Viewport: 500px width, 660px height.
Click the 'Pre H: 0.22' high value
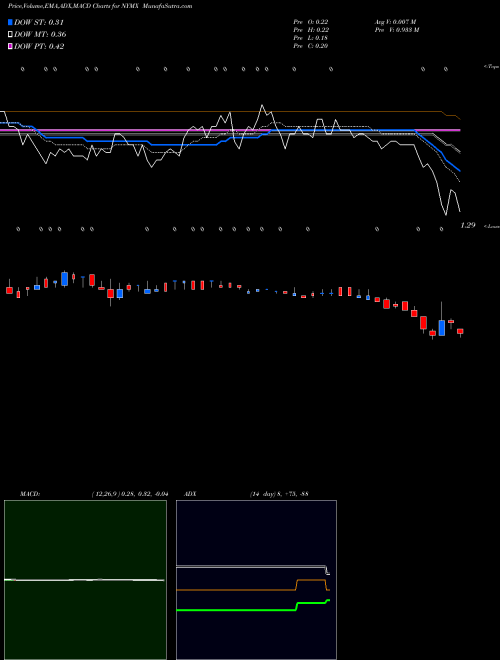(311, 30)
